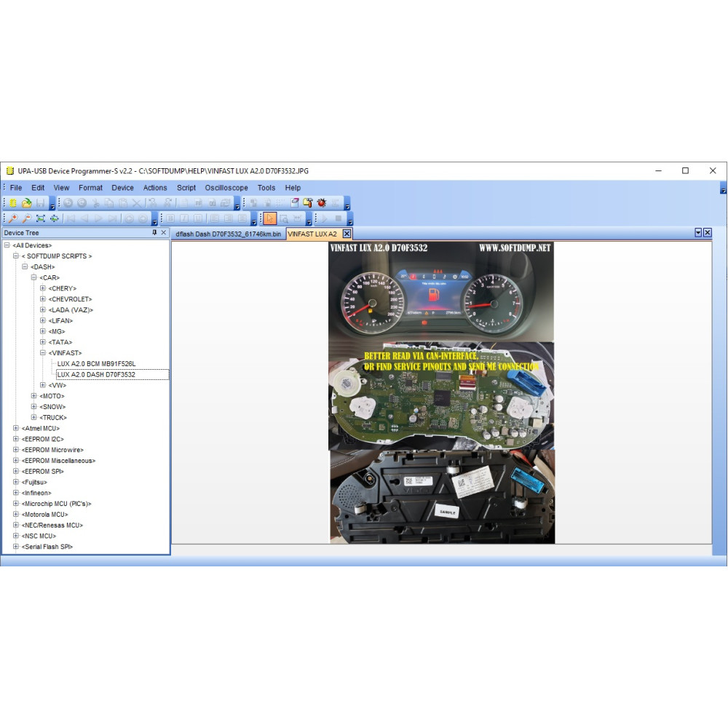Screen dimensions: 728x728
Task: Select the <TRUCK> tree item
Action: (x=53, y=417)
